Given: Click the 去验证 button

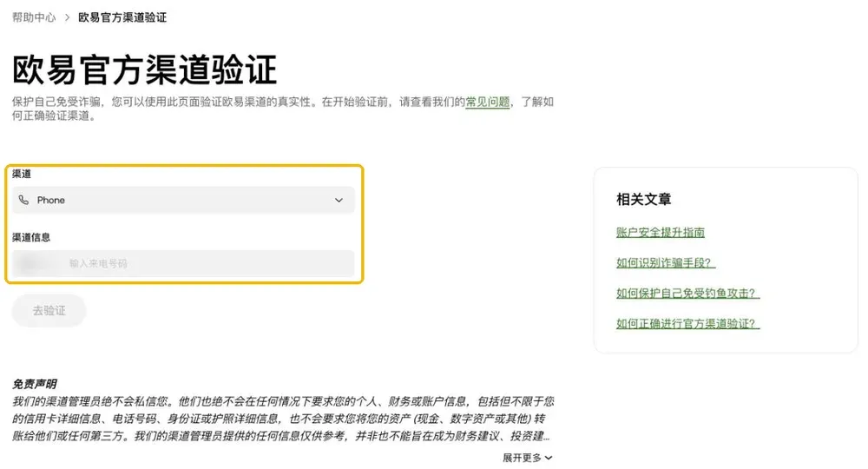Looking at the screenshot, I should 49,311.
